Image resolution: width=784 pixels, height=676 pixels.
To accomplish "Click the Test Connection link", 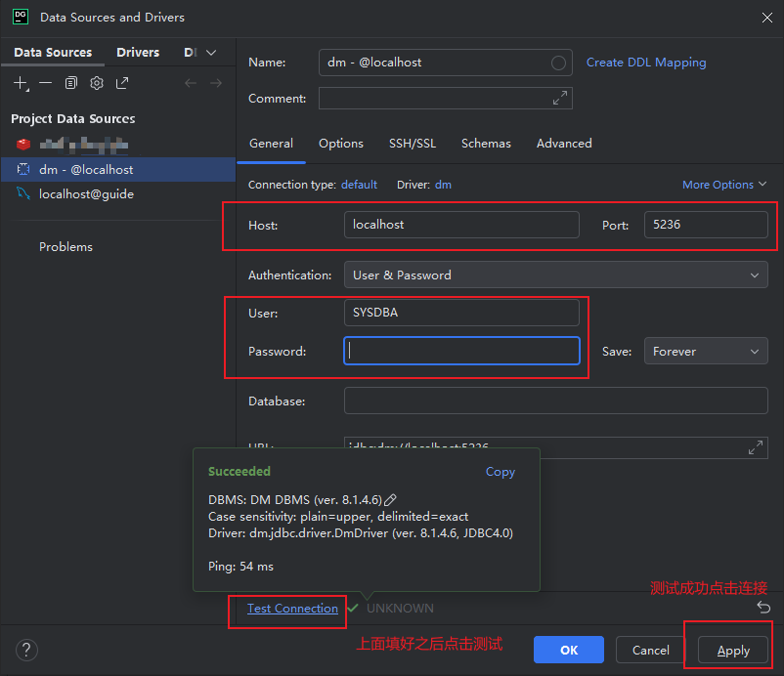I will [292, 608].
